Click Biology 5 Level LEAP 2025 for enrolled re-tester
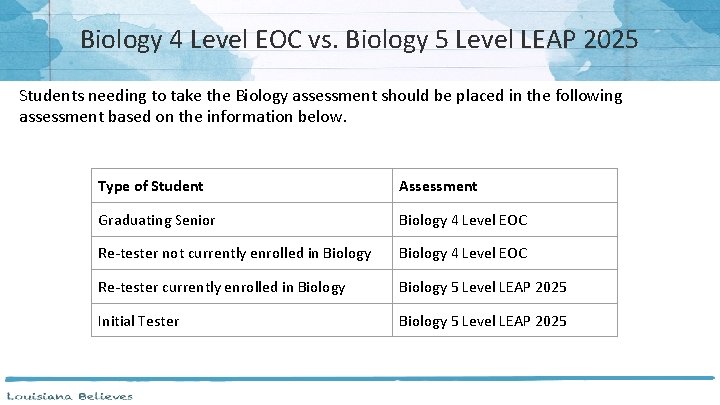This screenshot has height=405, width=720. [x=483, y=287]
